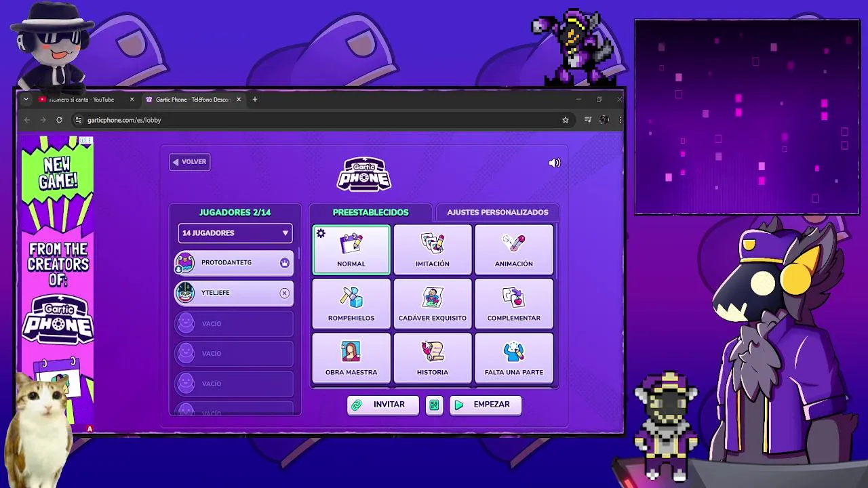The image size is (868, 488).
Task: Switch to the Preestablecidos tab
Action: (370, 212)
